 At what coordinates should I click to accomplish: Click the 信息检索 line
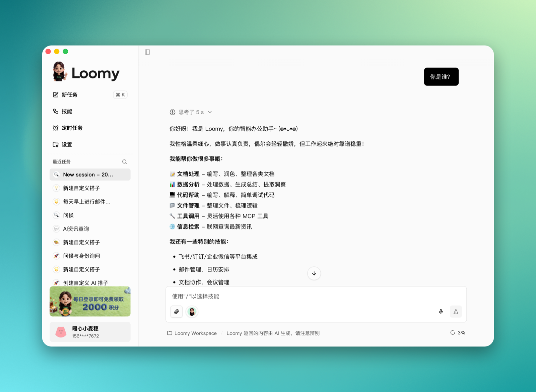click(x=211, y=227)
